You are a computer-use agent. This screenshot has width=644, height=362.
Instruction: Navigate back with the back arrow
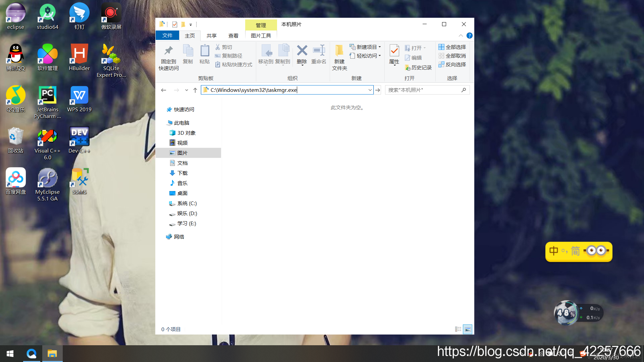pos(163,90)
